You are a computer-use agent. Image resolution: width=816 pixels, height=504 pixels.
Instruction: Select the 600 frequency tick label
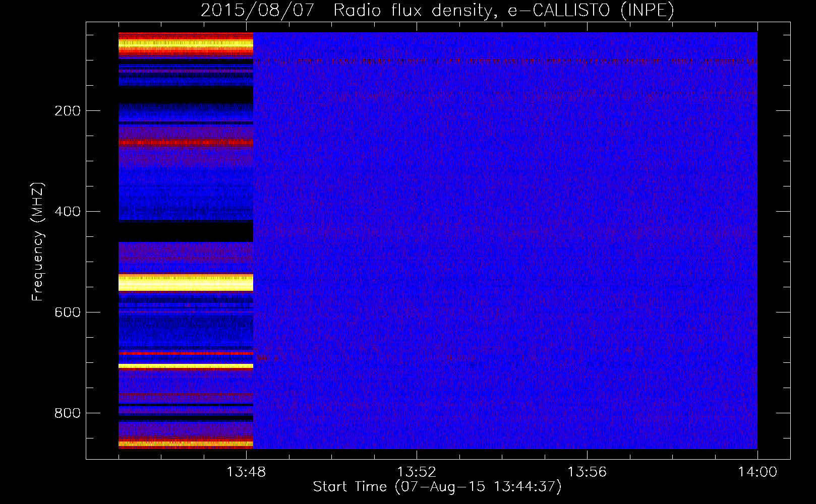point(68,312)
